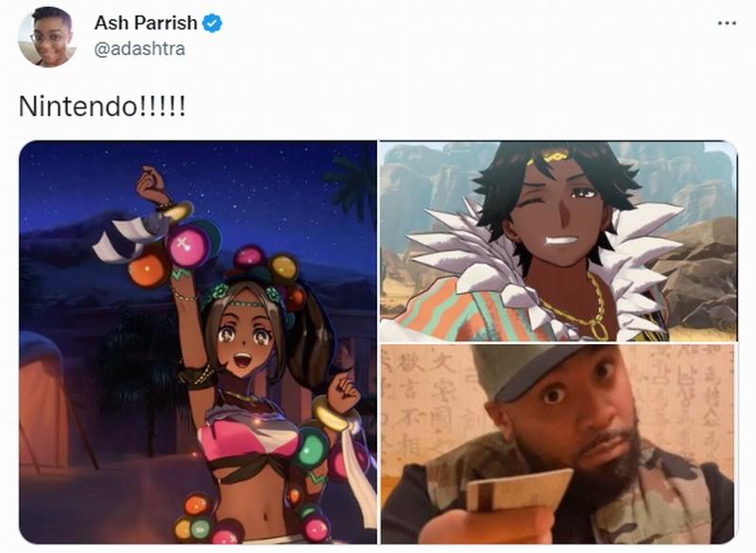The image size is (756, 553).
Task: Open the three-dot more options menu
Action: (727, 23)
